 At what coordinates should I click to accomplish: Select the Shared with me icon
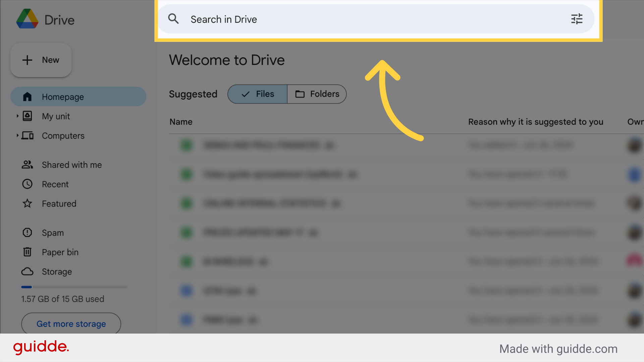tap(27, 165)
